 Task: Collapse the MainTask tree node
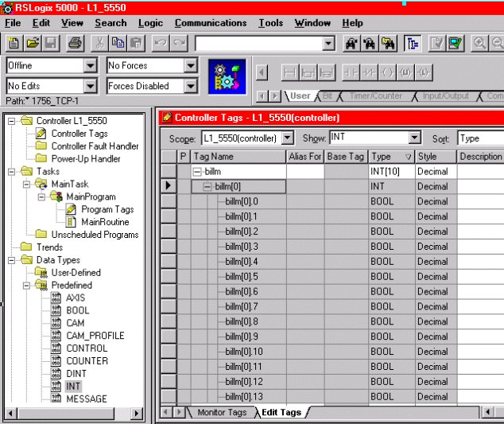pos(27,185)
